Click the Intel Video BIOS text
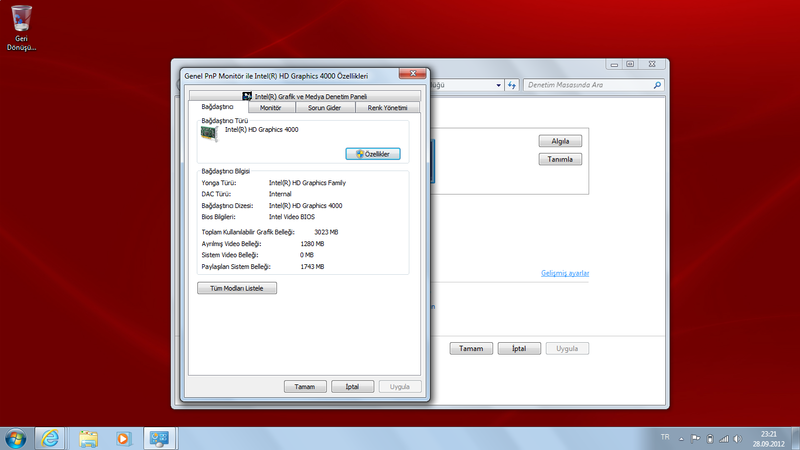This screenshot has width=800, height=450. 292,217
